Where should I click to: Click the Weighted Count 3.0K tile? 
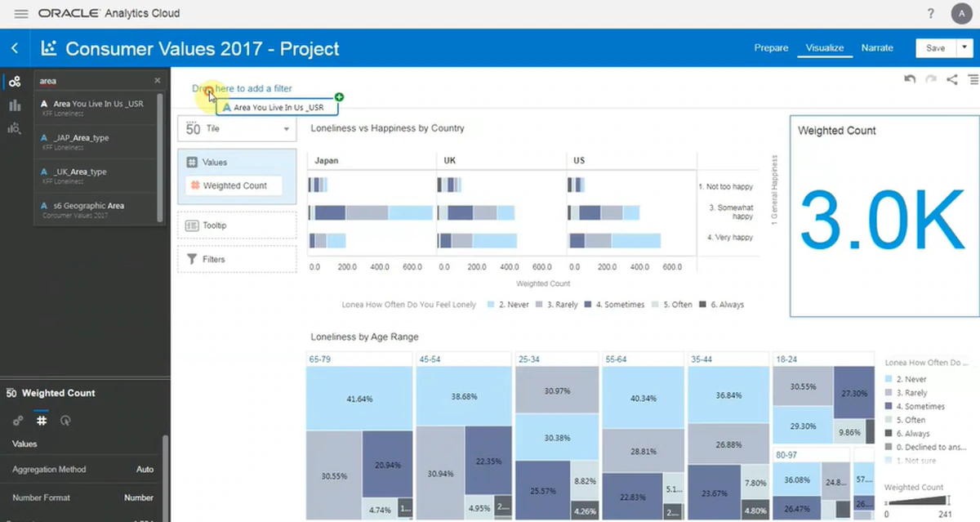(x=883, y=216)
